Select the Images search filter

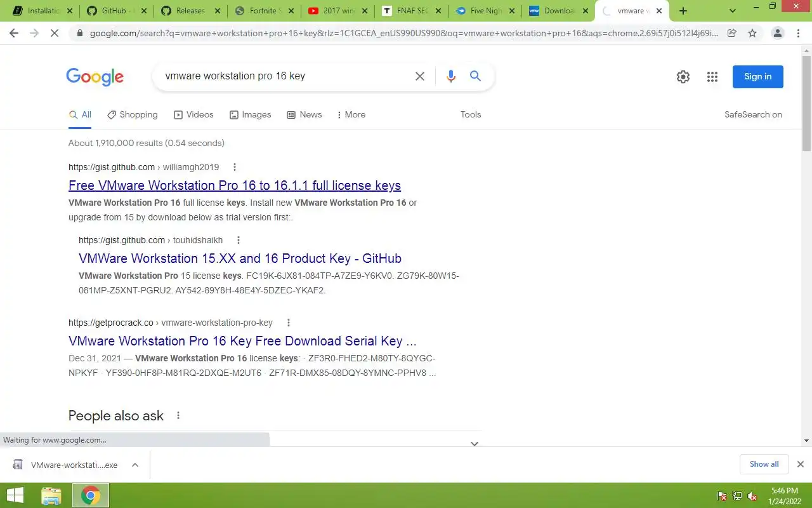pyautogui.click(x=251, y=115)
